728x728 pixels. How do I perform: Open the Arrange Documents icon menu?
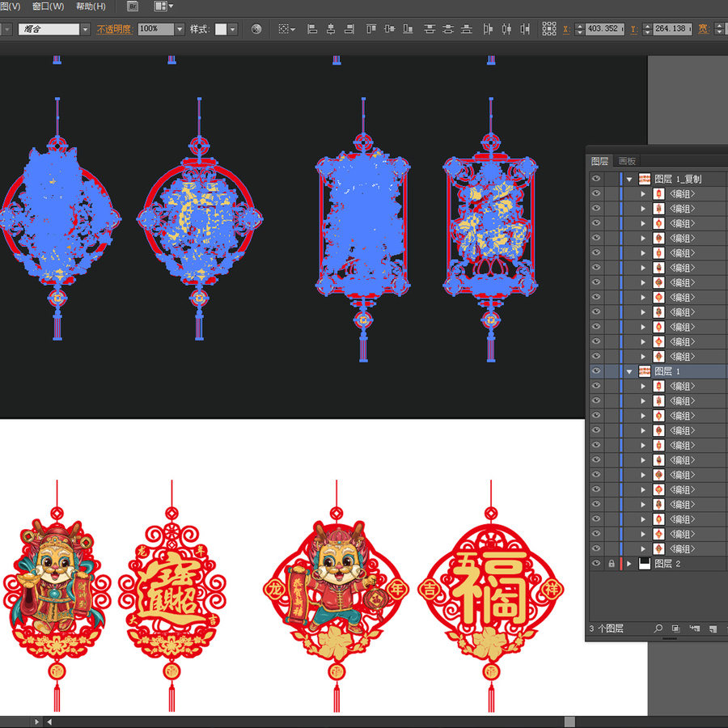coord(163,6)
